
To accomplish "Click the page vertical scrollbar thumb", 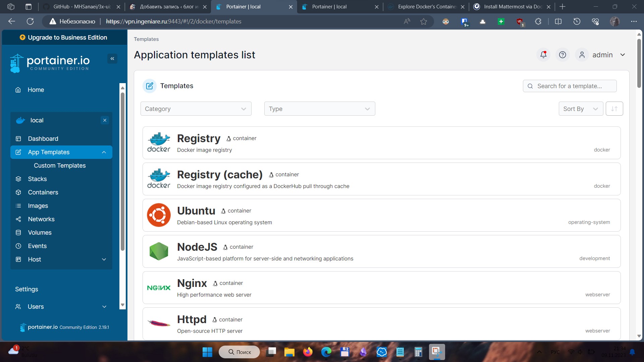I will [x=639, y=64].
